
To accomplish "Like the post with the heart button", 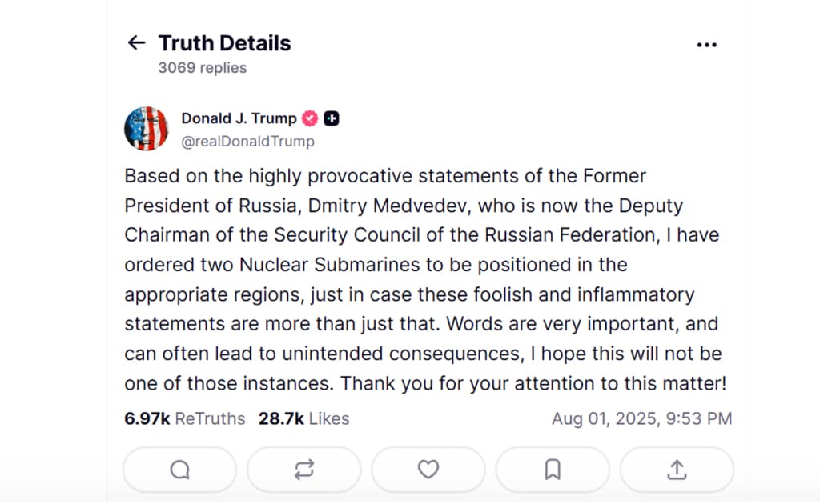I will point(428,470).
